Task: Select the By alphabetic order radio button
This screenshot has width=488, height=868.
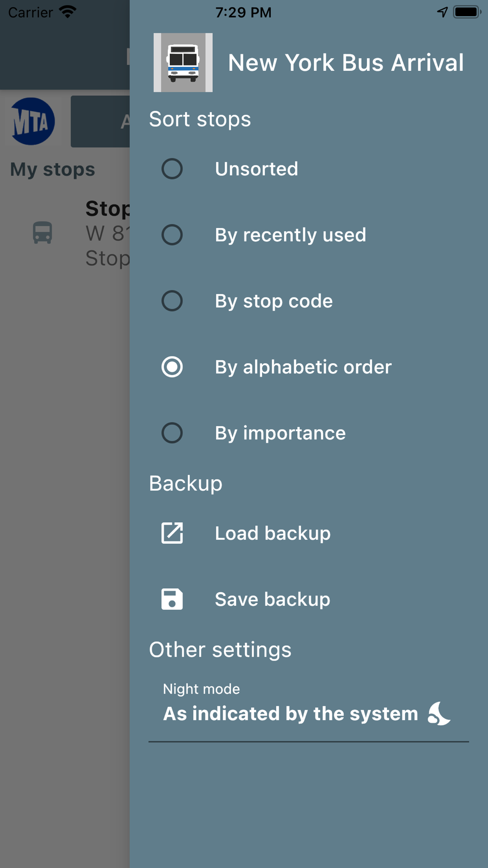Action: tap(172, 367)
